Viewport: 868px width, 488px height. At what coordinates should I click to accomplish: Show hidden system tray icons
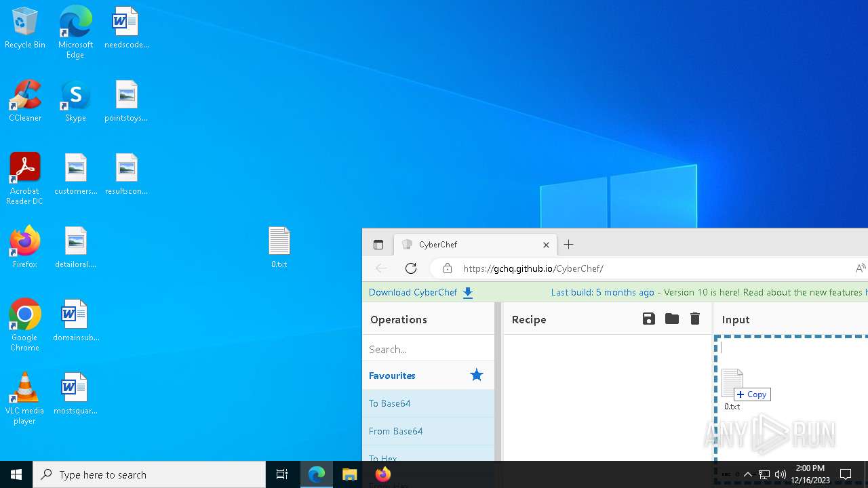tap(748, 474)
